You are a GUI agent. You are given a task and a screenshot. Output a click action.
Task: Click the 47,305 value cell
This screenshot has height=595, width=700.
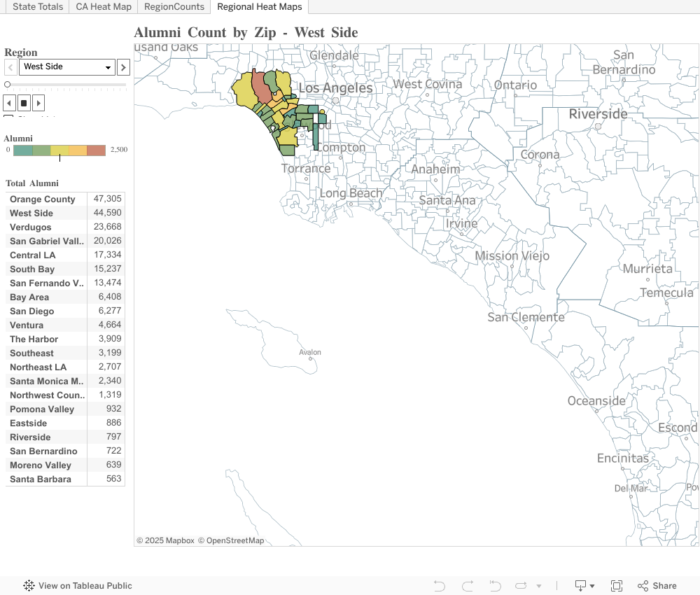106,199
